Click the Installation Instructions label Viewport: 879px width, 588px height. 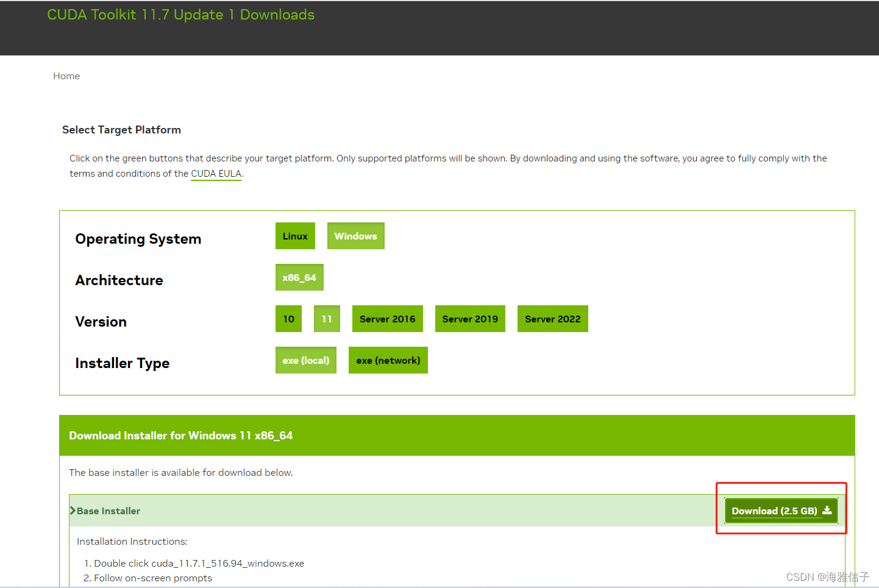132,542
